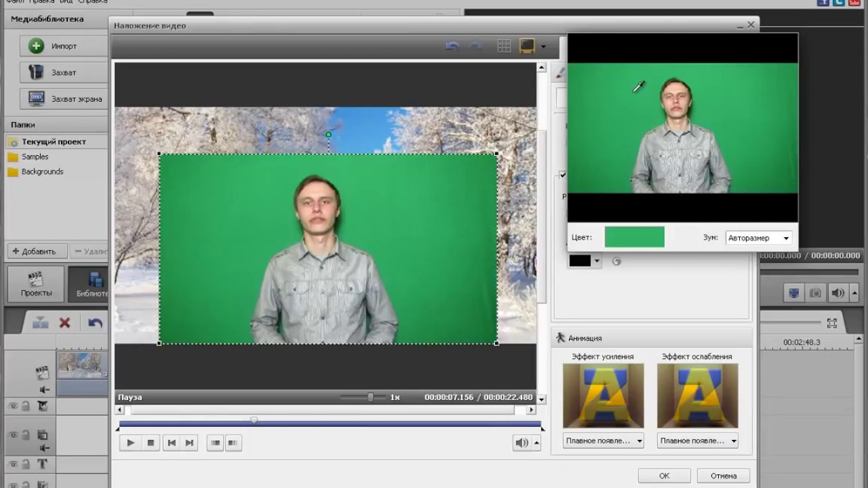Click the T text track icon
The width and height of the screenshot is (868, 488).
[x=42, y=464]
